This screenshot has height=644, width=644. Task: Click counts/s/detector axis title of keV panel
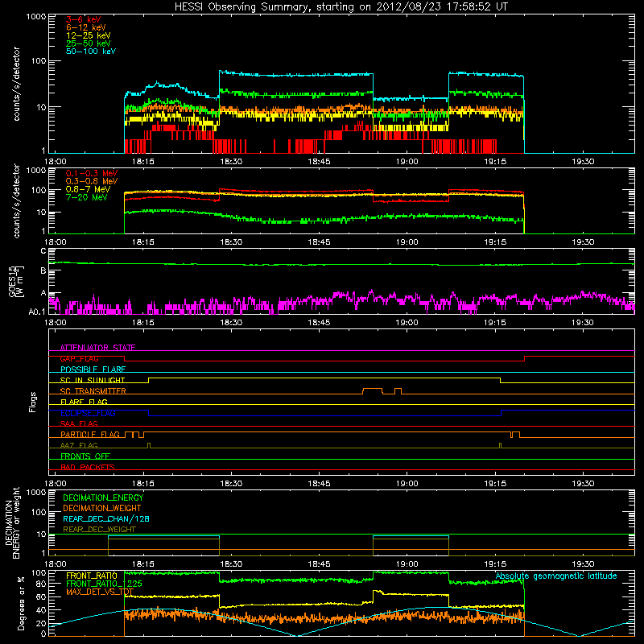[17, 84]
